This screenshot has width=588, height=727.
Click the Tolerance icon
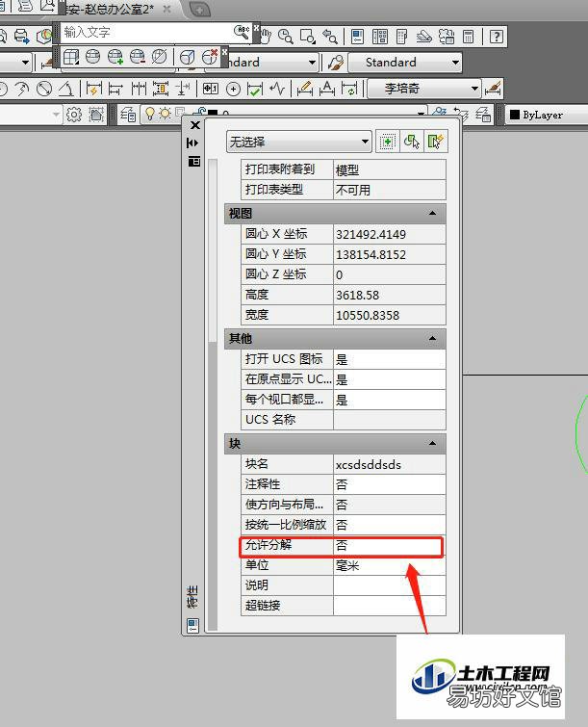click(x=211, y=89)
